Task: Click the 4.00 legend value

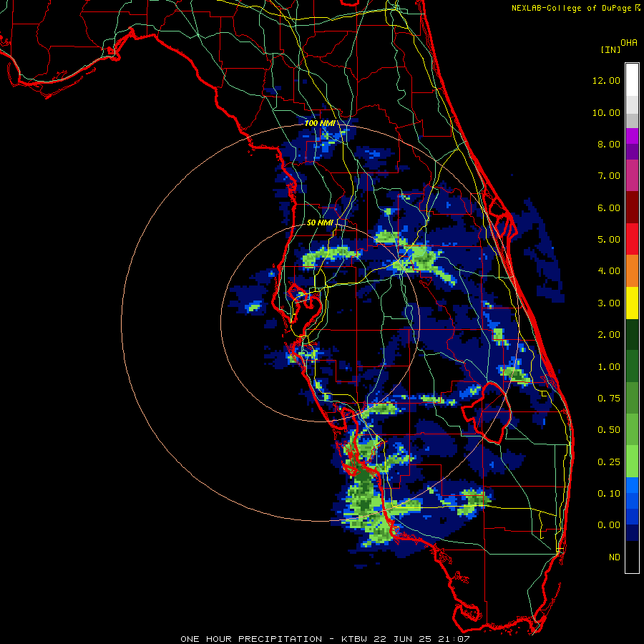Action: tap(609, 271)
